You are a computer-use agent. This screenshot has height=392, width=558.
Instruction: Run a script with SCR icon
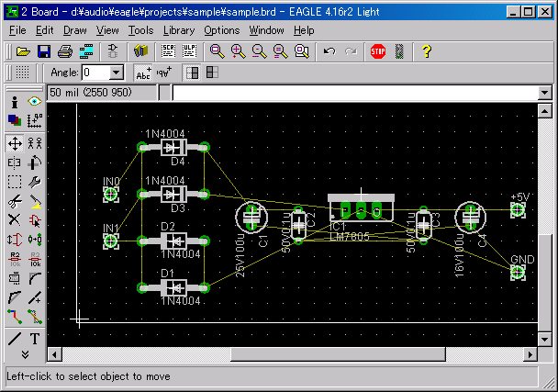[x=168, y=51]
